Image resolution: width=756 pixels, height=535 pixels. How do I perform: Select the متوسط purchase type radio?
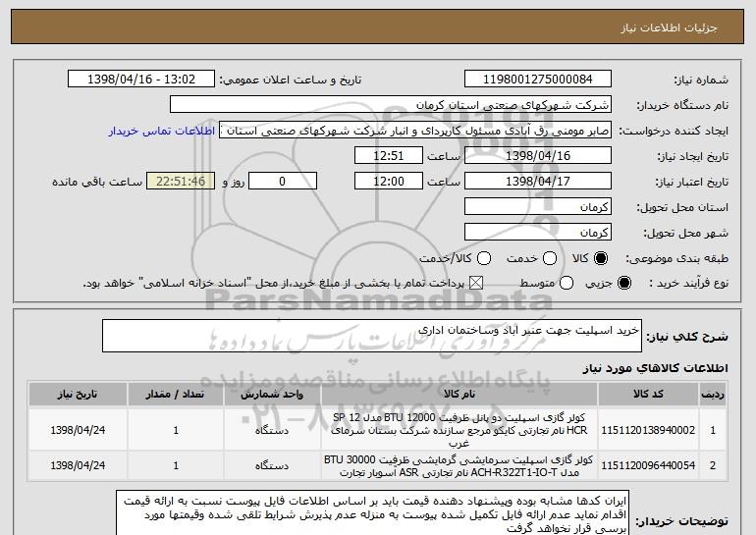click(x=567, y=284)
